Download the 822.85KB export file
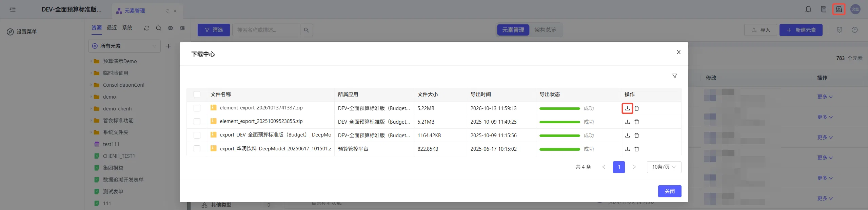The width and height of the screenshot is (868, 210). [627, 149]
